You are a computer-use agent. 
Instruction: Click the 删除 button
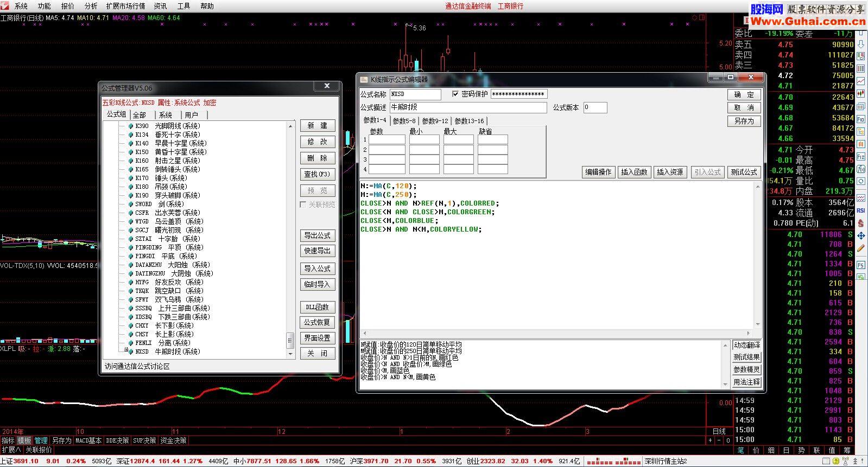(318, 158)
